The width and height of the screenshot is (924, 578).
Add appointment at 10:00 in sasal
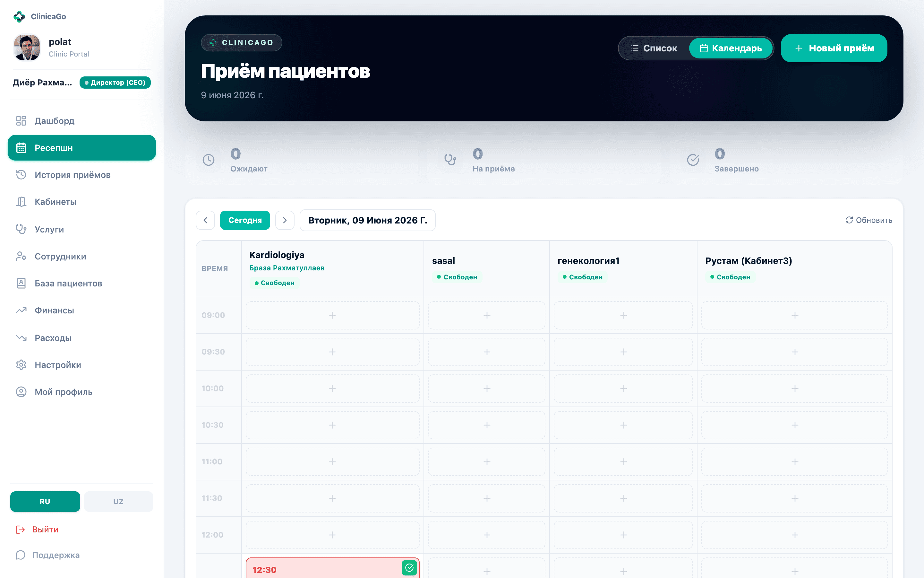tap(487, 389)
